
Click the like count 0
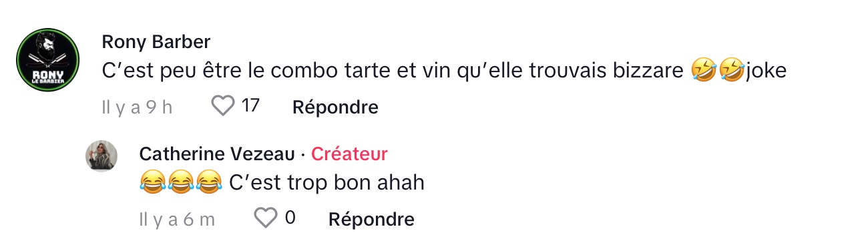[x=290, y=218]
